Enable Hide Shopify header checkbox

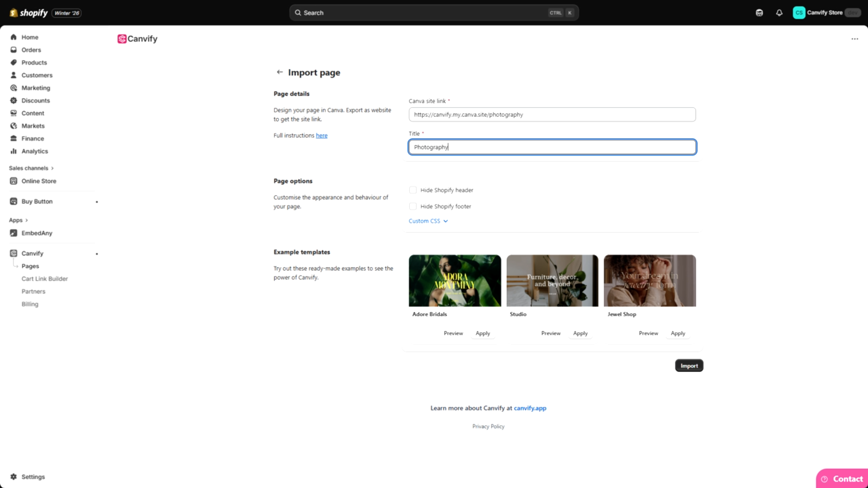pyautogui.click(x=413, y=190)
